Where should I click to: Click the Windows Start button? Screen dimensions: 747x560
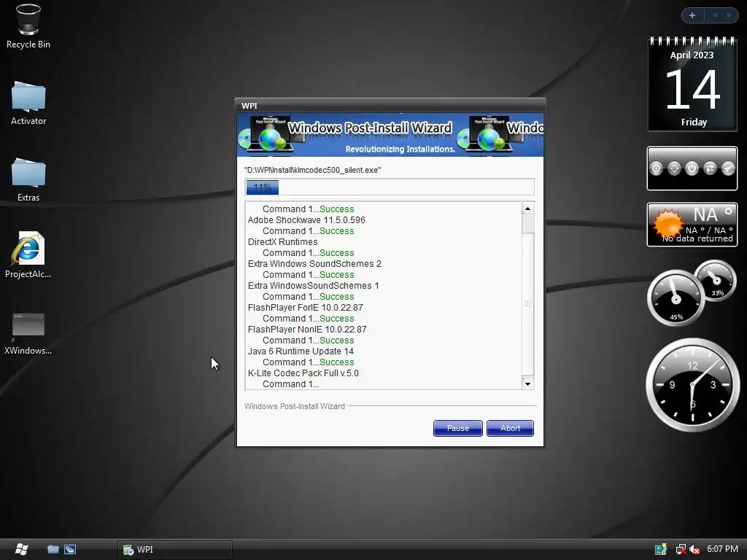click(x=21, y=549)
